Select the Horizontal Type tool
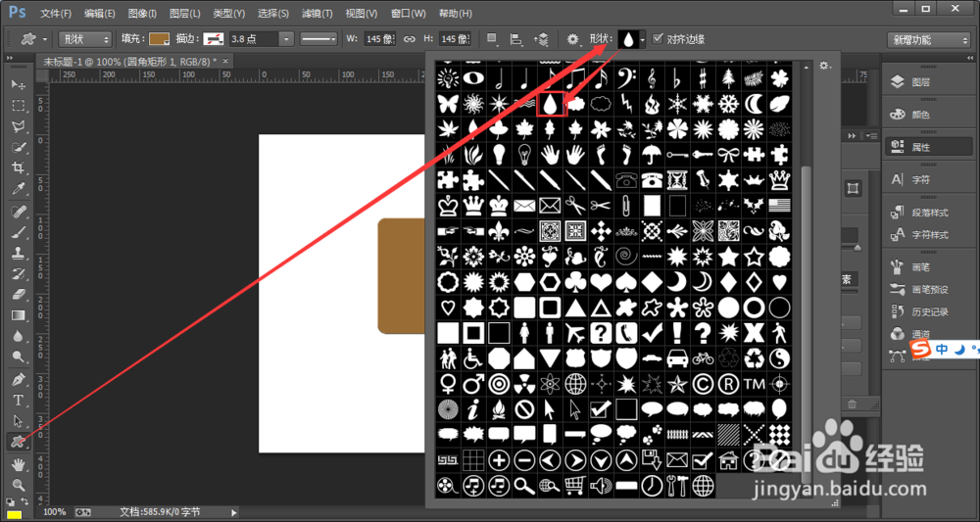The height and width of the screenshot is (522, 980). 19,401
